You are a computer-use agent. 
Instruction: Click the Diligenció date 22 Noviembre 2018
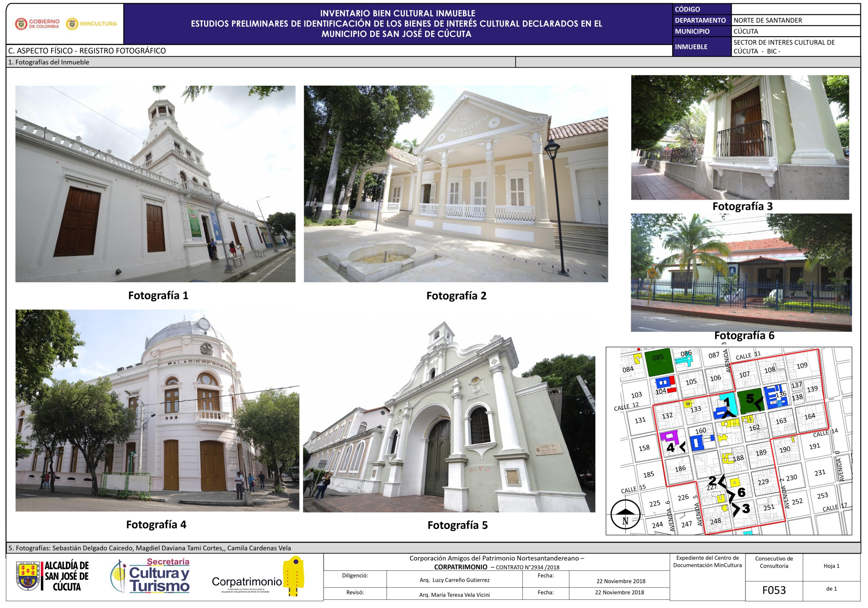coord(621,581)
